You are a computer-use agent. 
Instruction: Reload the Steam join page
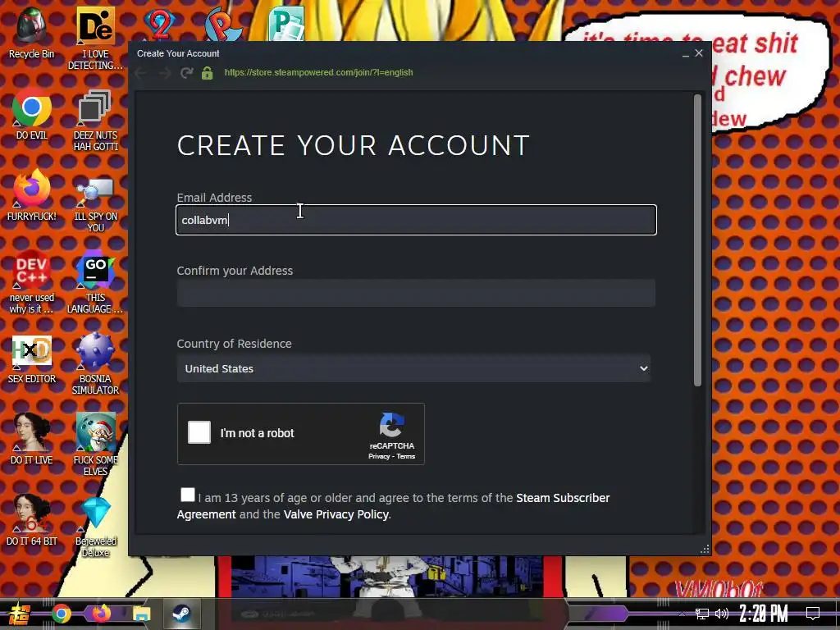(186, 73)
